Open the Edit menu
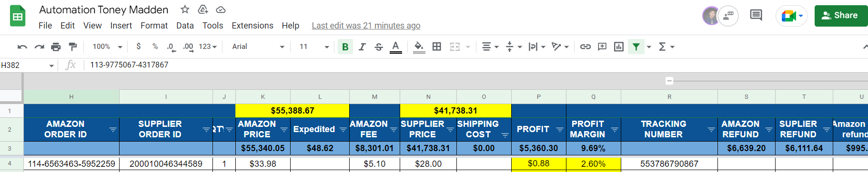 (x=68, y=26)
